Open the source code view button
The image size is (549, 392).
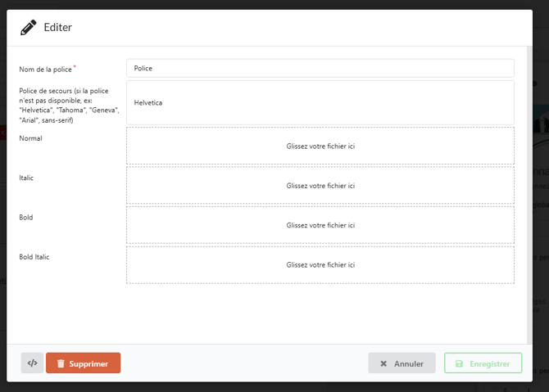pyautogui.click(x=32, y=363)
